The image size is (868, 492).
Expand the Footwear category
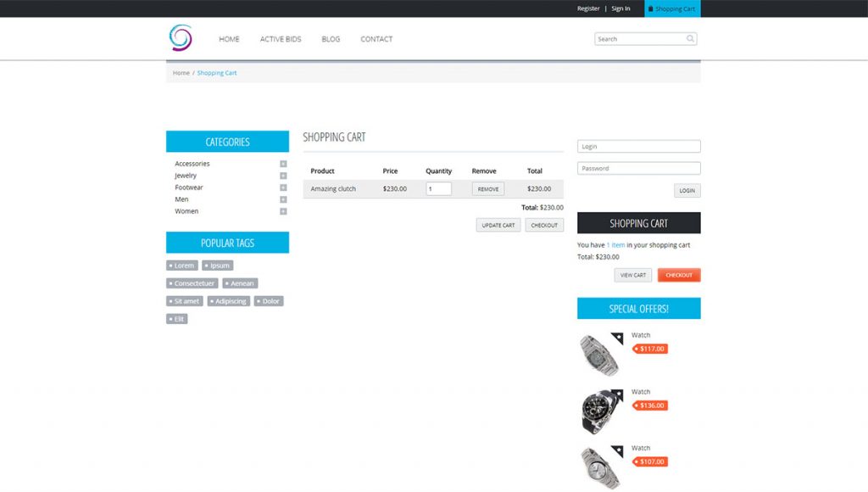click(x=283, y=187)
